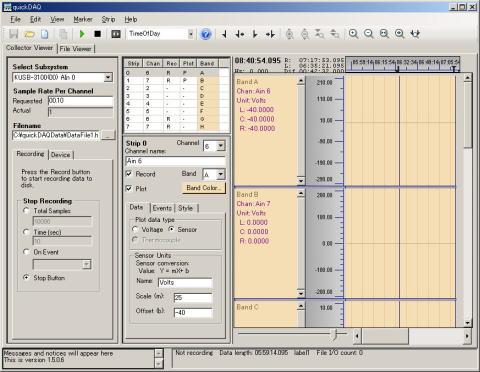Viewport: 480px width, 372px height.
Task: Select the Style tab in strip settings
Action: [x=186, y=208]
